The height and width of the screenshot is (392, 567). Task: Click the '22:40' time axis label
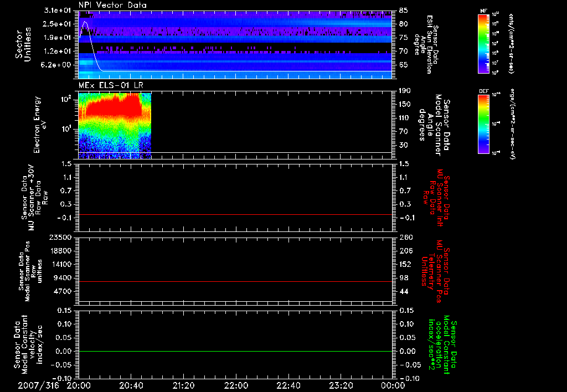click(x=288, y=385)
